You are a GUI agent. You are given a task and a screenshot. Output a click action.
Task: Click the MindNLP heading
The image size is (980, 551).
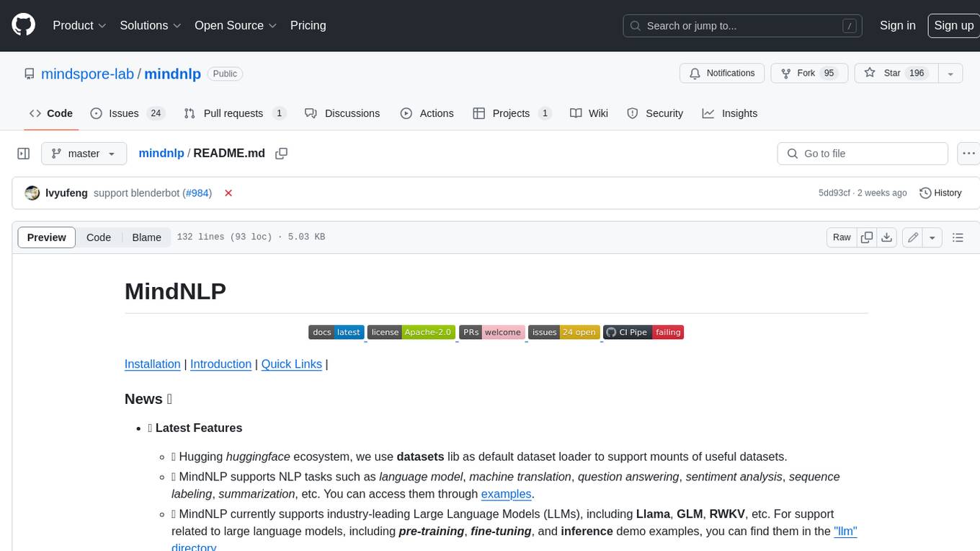click(x=175, y=291)
